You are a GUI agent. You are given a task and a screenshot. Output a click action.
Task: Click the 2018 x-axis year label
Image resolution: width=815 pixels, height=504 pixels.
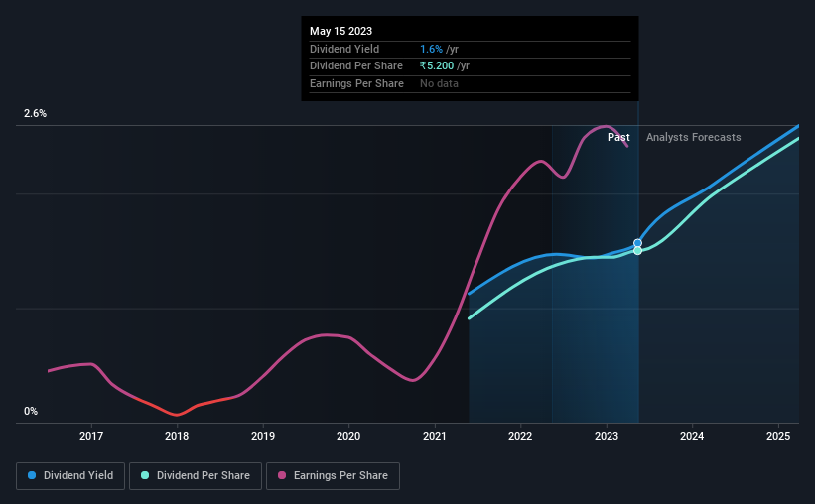[x=177, y=436]
